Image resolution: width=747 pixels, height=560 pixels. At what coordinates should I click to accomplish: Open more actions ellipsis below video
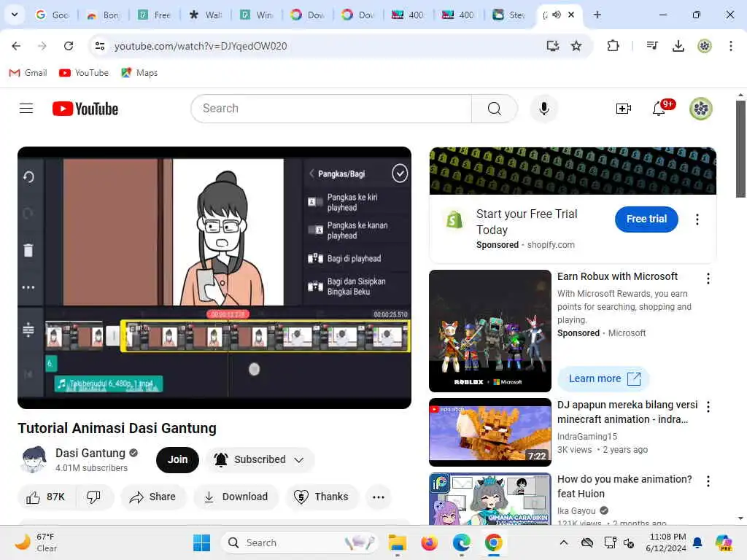(379, 497)
